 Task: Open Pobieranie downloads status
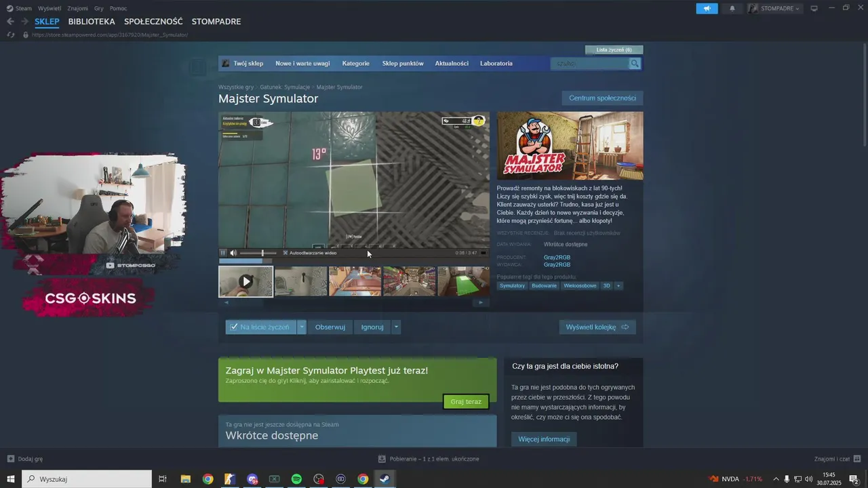coord(429,459)
